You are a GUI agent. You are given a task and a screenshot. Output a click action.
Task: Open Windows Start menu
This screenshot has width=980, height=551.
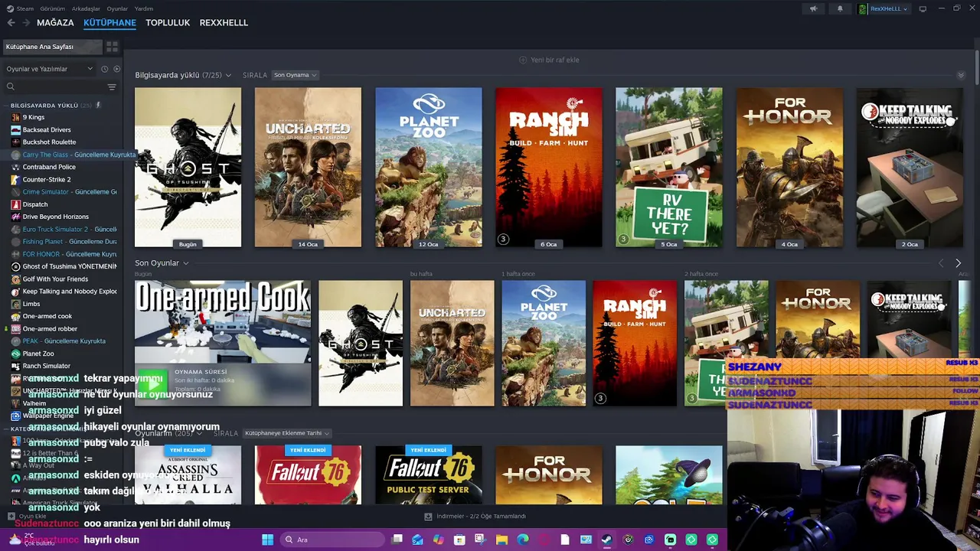267,540
